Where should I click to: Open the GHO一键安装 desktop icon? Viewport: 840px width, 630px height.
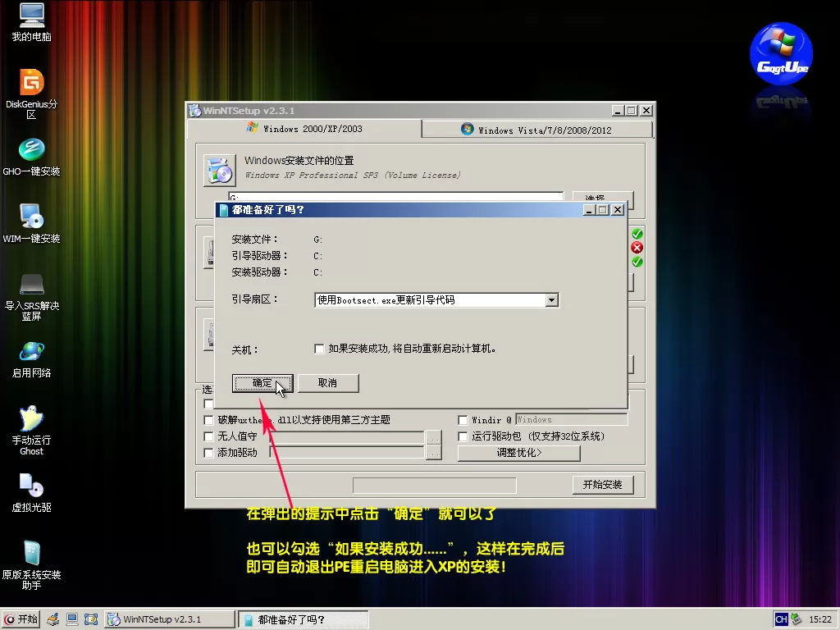pos(31,150)
